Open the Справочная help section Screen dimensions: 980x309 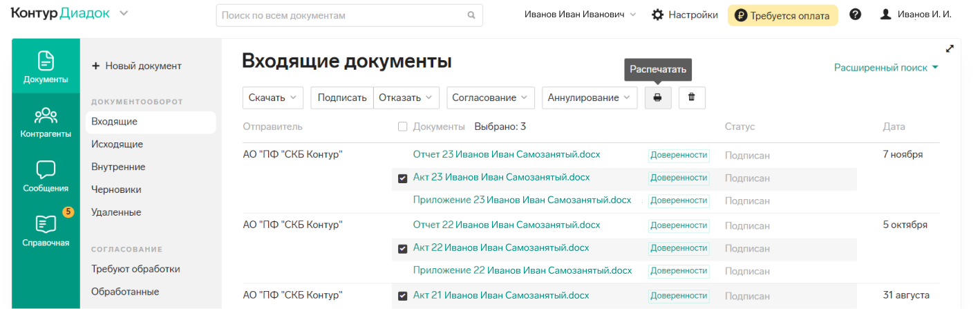pyautogui.click(x=46, y=231)
